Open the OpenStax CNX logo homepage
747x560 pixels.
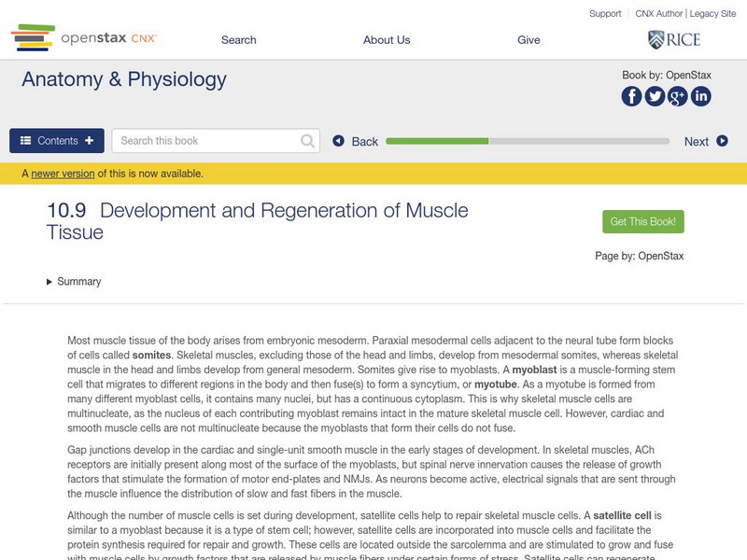point(84,38)
